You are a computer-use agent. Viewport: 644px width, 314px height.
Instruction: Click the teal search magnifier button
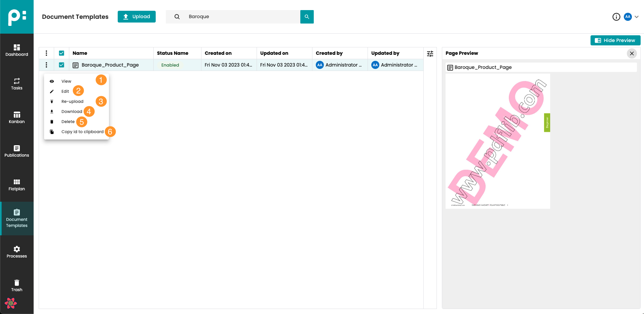307,17
